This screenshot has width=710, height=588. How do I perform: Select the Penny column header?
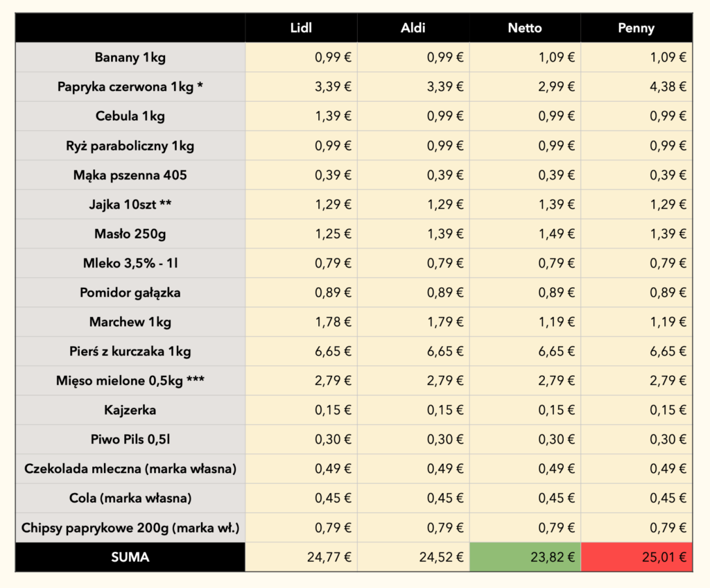pyautogui.click(x=636, y=28)
